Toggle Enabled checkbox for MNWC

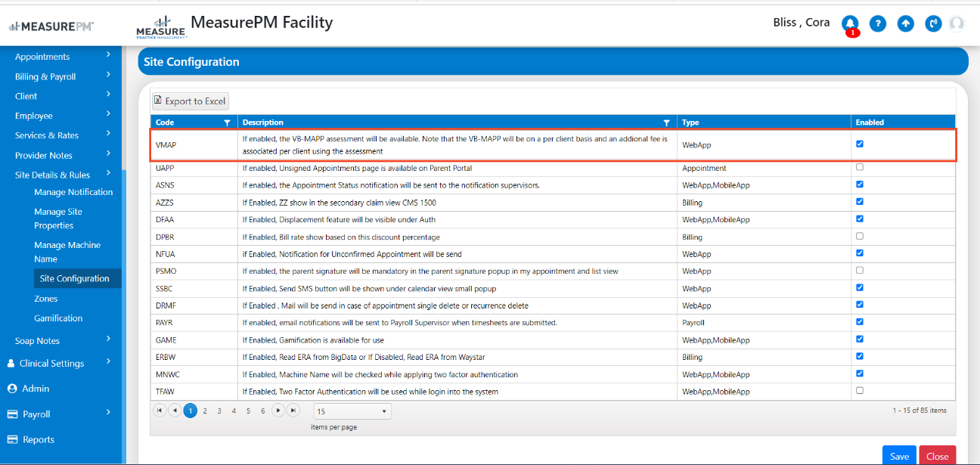pos(860,374)
